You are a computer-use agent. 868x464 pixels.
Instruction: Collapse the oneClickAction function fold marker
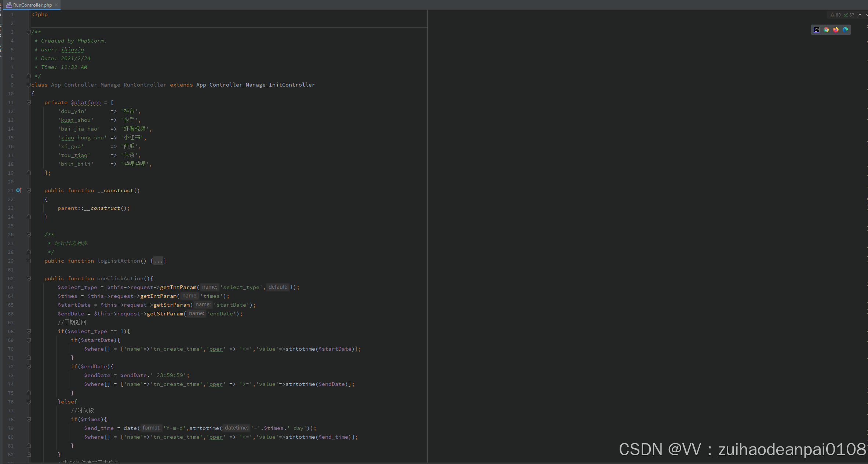(29, 278)
